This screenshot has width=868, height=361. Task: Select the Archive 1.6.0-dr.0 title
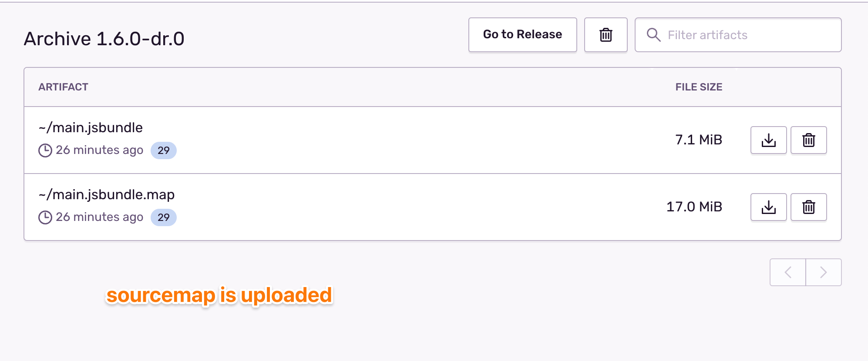pyautogui.click(x=104, y=39)
